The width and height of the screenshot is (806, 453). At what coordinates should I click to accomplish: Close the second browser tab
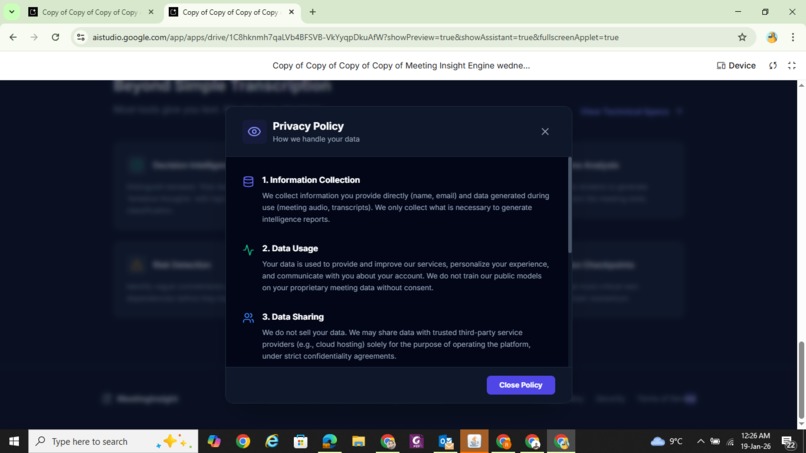coord(291,12)
